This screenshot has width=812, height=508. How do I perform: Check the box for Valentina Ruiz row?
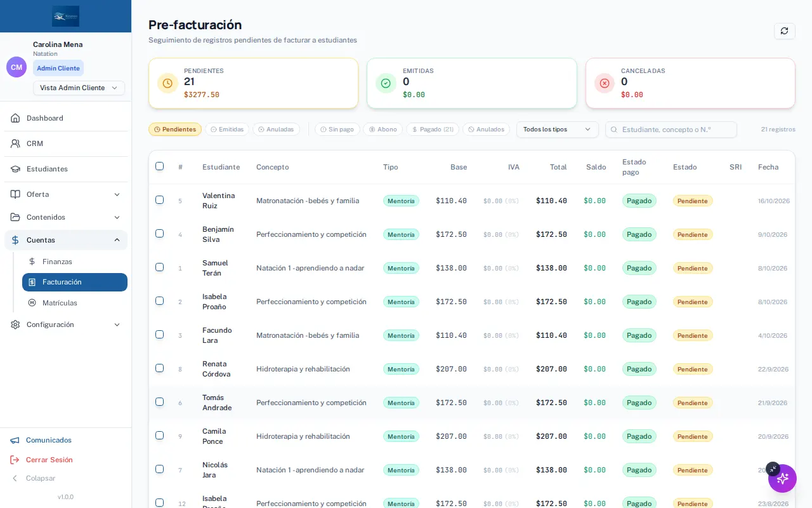[160, 200]
